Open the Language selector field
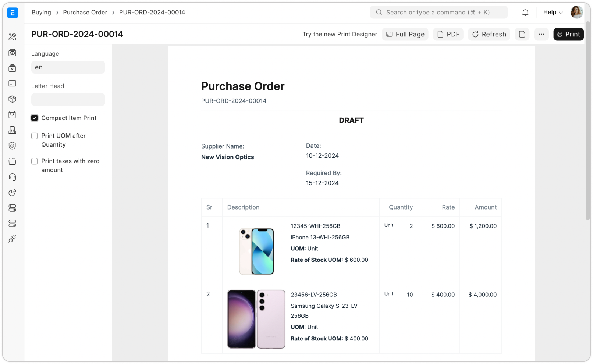 (68, 67)
